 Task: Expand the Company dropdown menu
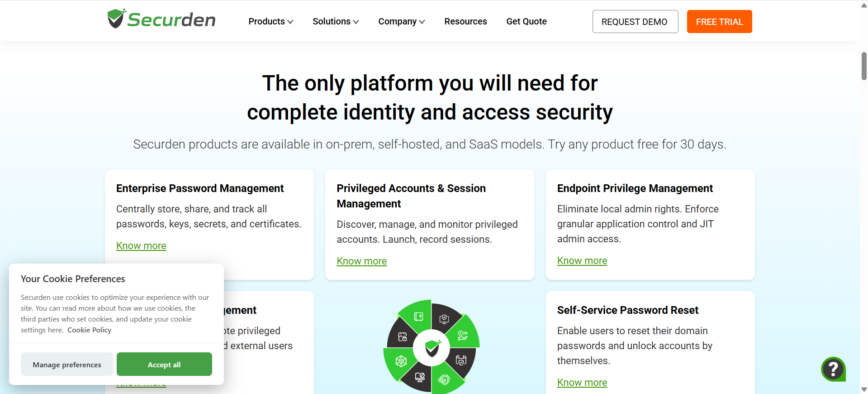point(401,21)
